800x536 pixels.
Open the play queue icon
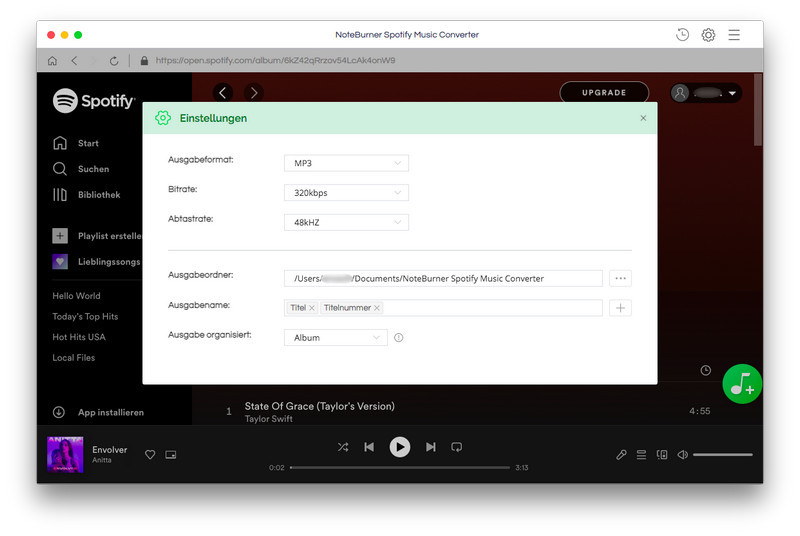(641, 454)
